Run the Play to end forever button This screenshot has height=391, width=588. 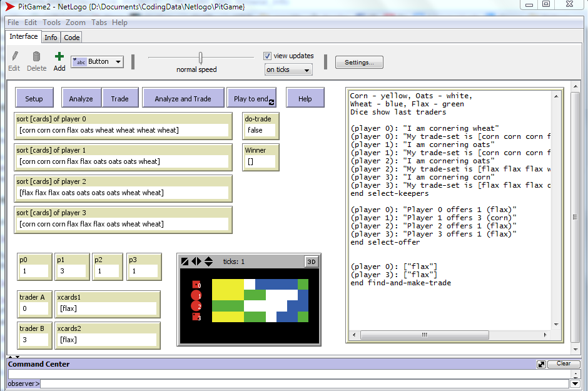pyautogui.click(x=251, y=98)
